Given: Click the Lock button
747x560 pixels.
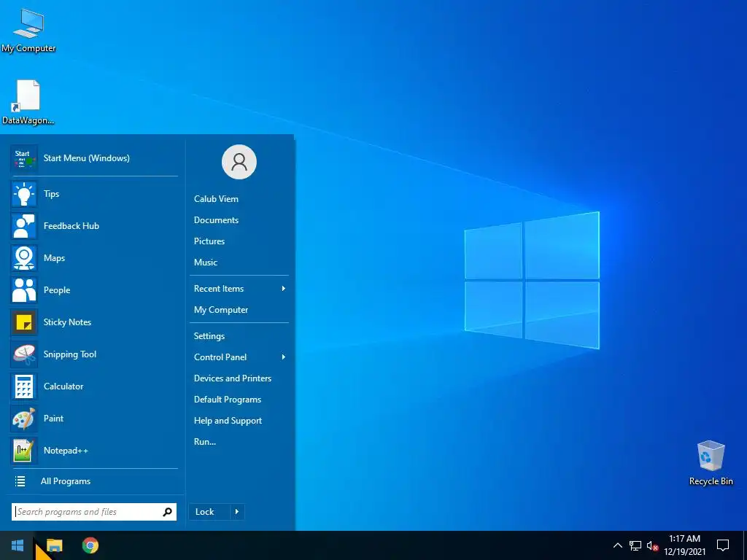Looking at the screenshot, I should tap(209, 512).
